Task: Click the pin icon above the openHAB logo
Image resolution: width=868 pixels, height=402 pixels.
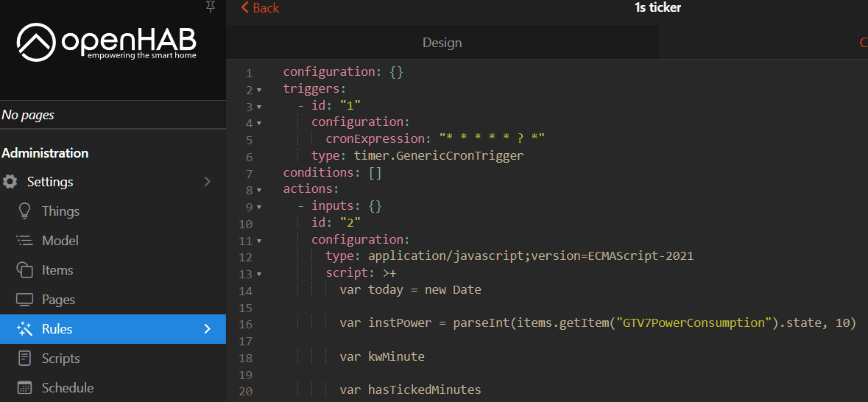Action: click(211, 7)
